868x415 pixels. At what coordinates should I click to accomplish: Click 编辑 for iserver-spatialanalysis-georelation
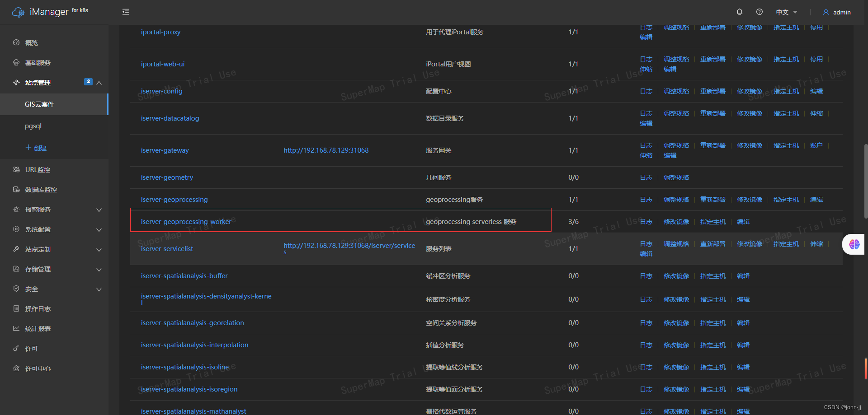tap(743, 323)
